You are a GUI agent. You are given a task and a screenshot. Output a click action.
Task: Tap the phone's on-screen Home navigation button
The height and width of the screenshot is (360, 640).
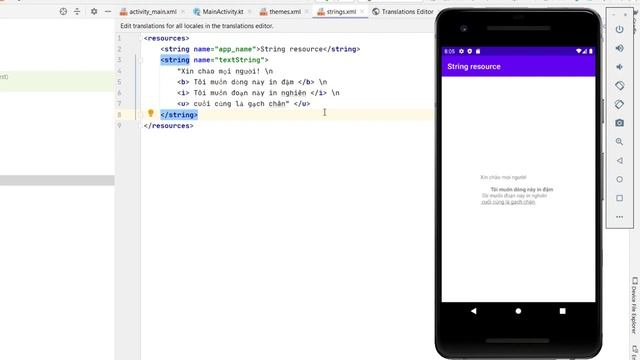click(518, 311)
